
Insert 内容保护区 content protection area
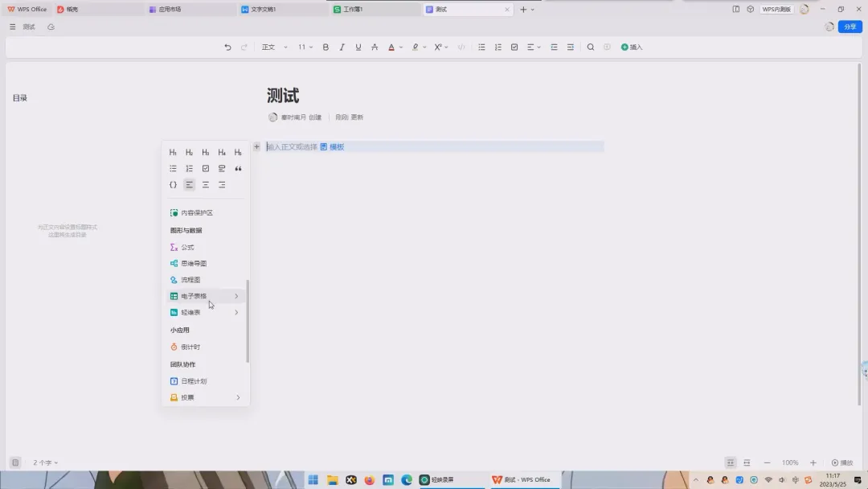click(206, 212)
